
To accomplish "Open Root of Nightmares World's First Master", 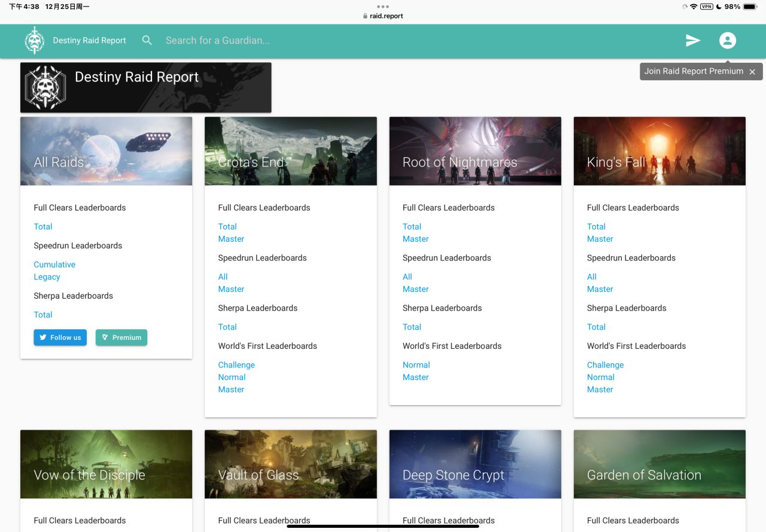I will pos(415,377).
